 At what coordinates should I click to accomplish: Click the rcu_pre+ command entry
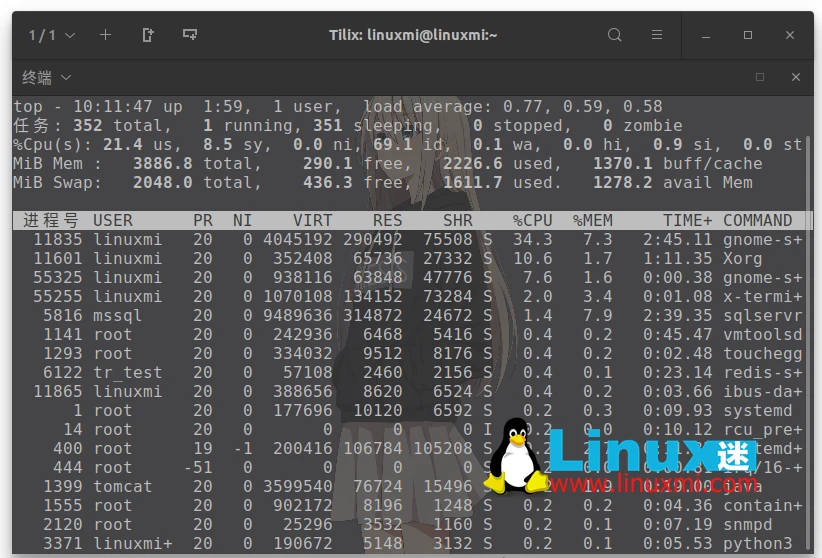(x=763, y=430)
